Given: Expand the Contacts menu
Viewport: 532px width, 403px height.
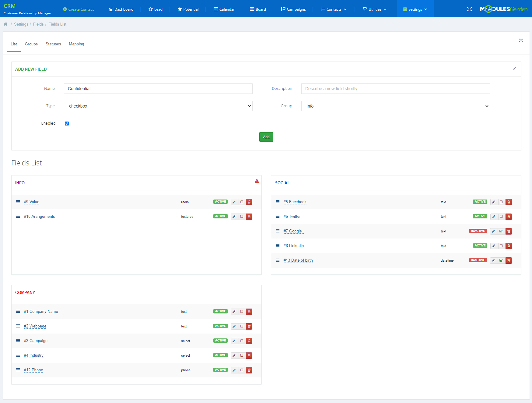Looking at the screenshot, I should point(333,9).
